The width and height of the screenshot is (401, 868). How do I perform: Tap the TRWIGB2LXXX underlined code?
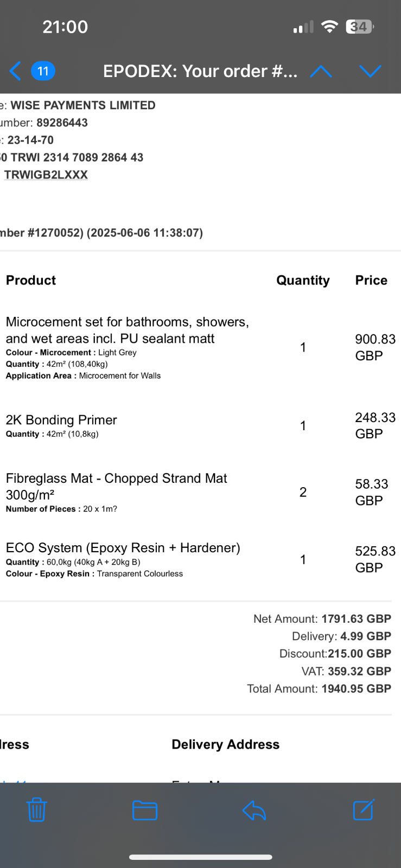tap(46, 175)
